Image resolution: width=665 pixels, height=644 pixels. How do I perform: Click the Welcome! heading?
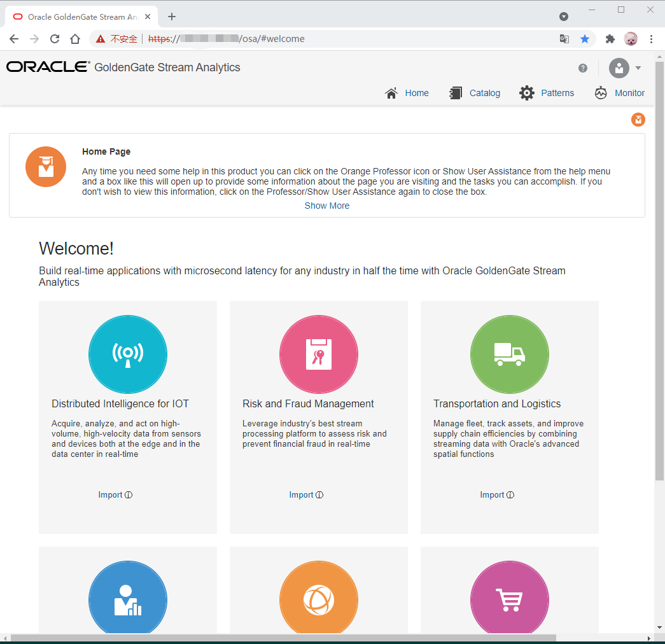(x=76, y=249)
